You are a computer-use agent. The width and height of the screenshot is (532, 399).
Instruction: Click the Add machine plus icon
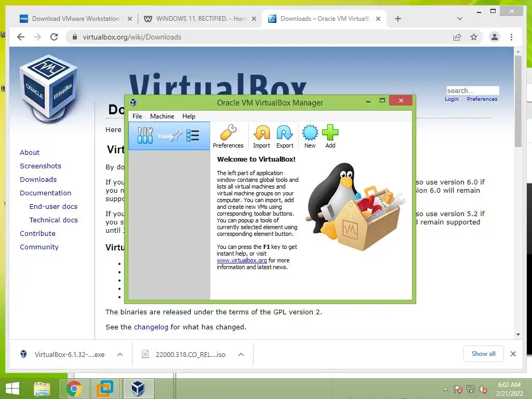(330, 137)
